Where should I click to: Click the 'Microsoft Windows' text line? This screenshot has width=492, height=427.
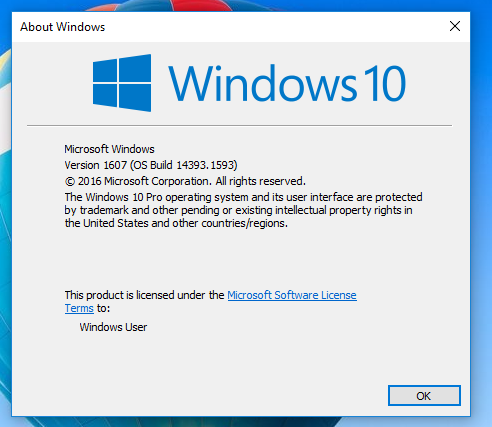tap(109, 149)
